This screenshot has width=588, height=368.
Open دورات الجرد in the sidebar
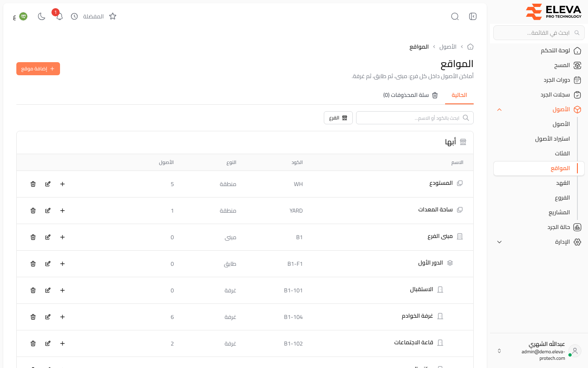tap(539, 80)
